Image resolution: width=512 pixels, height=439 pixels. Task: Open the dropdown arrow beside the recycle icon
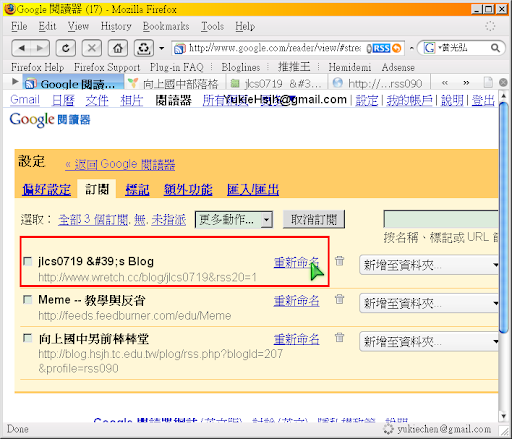point(162,48)
